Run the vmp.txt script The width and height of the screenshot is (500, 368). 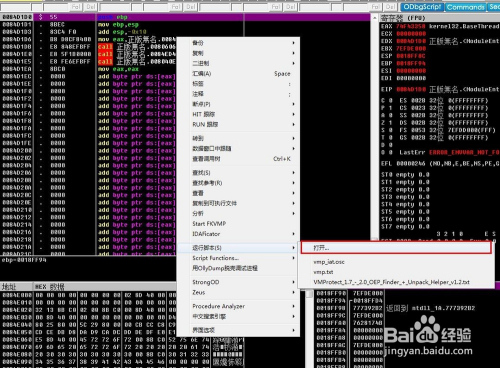click(x=323, y=272)
